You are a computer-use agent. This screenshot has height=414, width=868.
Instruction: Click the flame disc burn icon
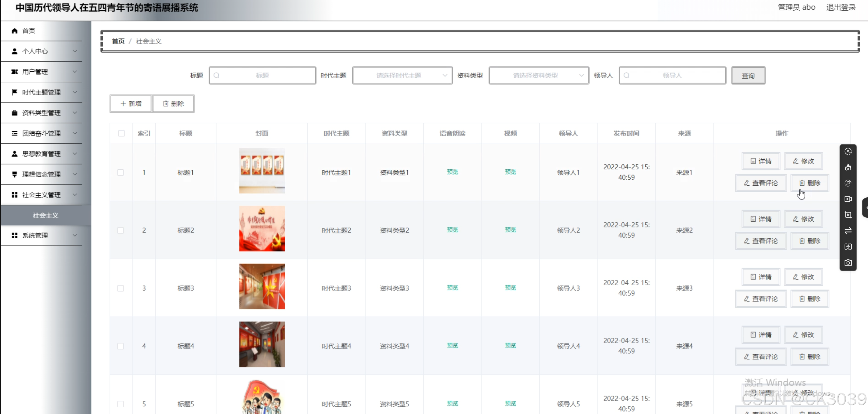(x=848, y=167)
